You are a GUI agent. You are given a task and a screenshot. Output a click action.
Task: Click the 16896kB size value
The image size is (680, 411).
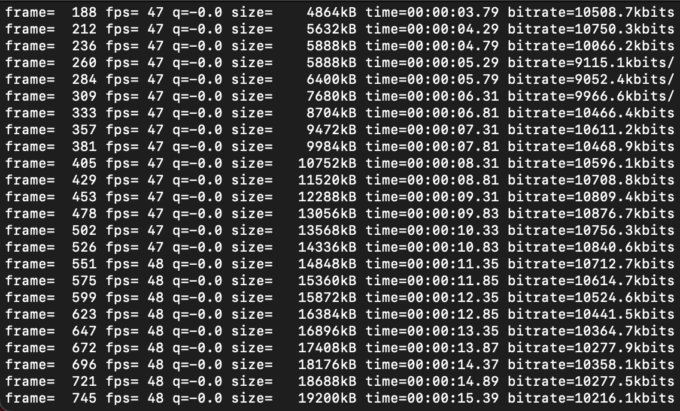(x=327, y=331)
